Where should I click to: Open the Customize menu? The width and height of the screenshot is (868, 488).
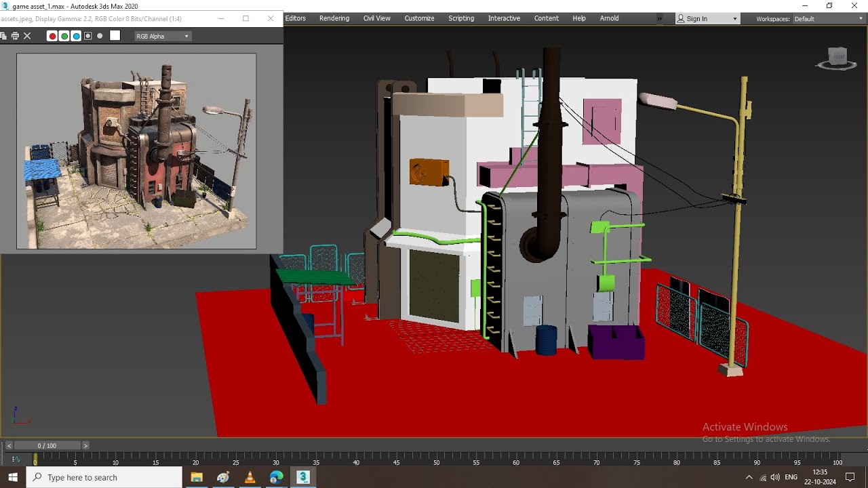pos(420,18)
